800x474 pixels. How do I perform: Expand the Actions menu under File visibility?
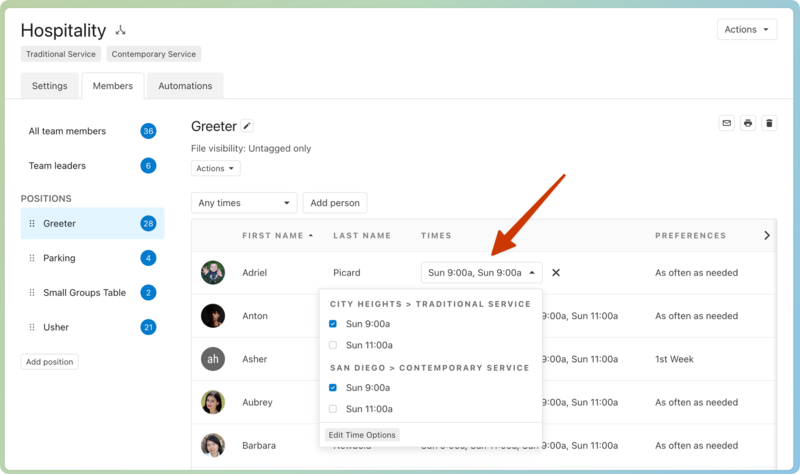click(x=216, y=169)
